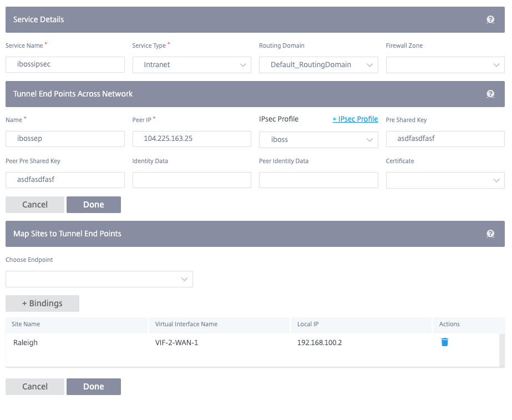Focus the Service Name field
The height and width of the screenshot is (420, 512).
click(x=65, y=64)
